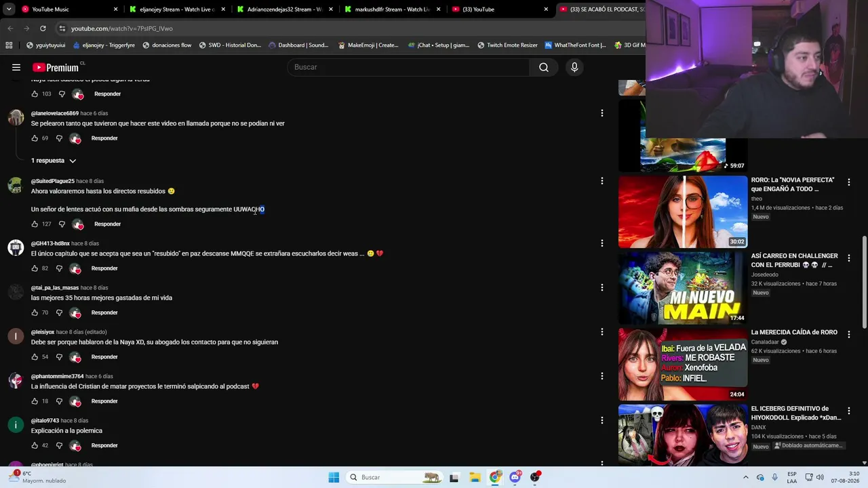Like the comment by @tai_pa_las_masas
Screen dimensions: 868x488
[35, 312]
